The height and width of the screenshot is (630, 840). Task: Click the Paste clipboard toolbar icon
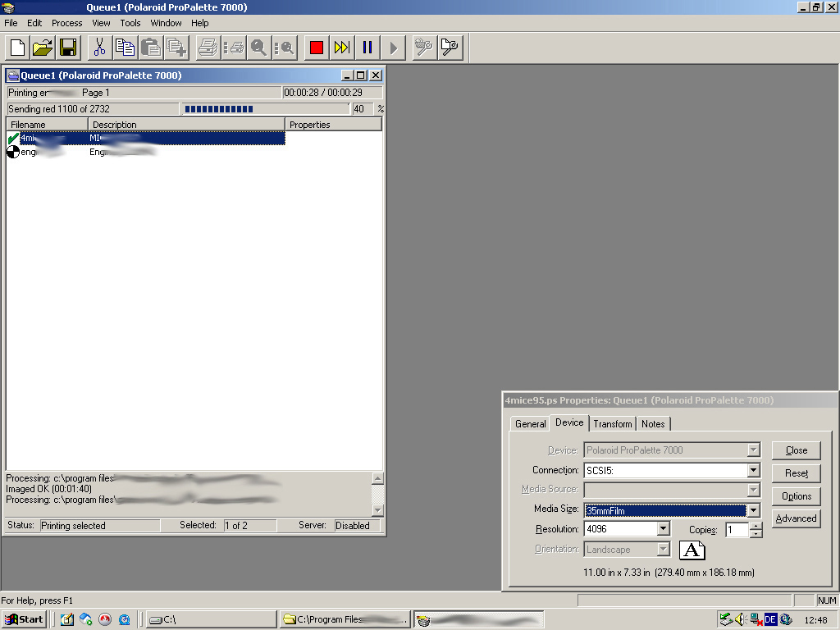(x=151, y=48)
